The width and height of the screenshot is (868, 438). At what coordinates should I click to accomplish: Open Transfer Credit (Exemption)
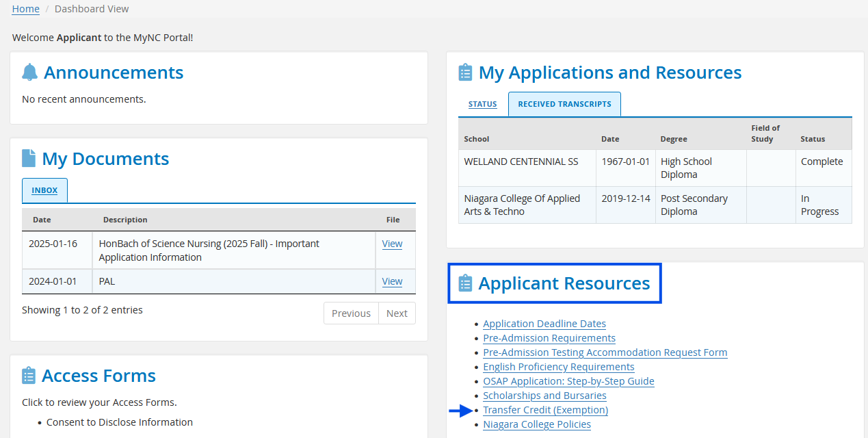pyautogui.click(x=545, y=409)
